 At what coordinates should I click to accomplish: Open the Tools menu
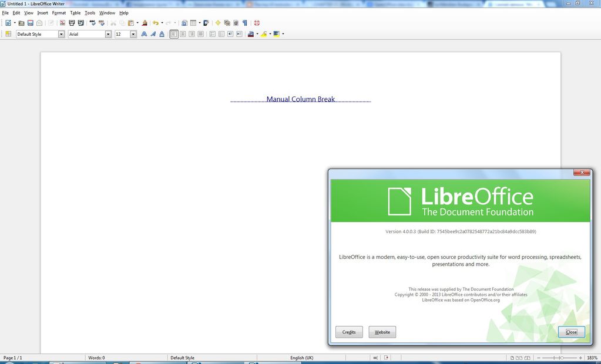point(90,13)
